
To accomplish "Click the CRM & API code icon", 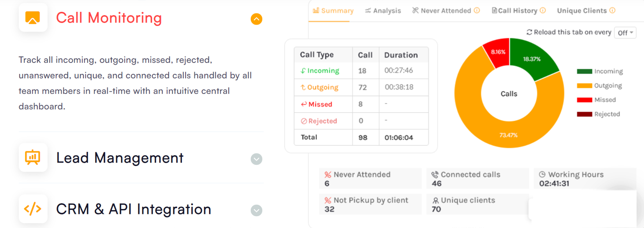I will point(33,209).
